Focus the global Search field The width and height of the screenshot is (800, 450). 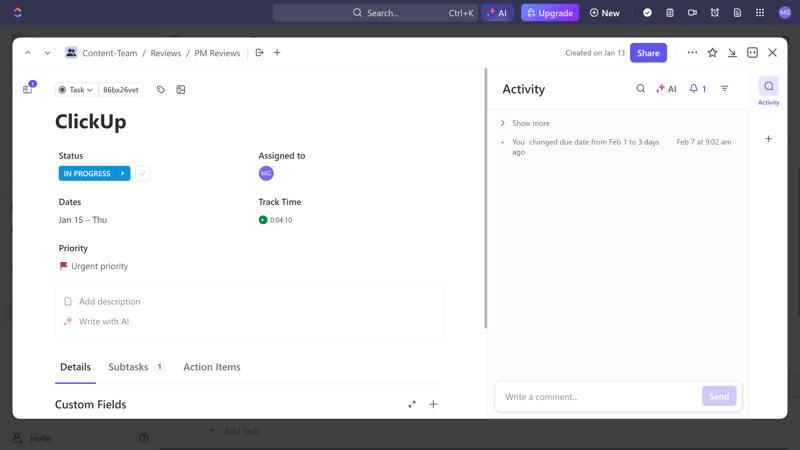(375, 13)
